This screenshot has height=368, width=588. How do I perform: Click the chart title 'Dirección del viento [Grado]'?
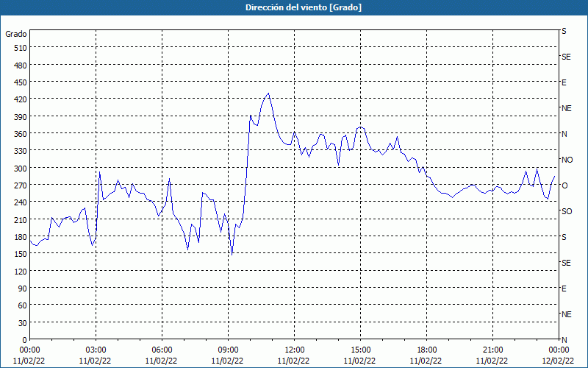(x=293, y=7)
